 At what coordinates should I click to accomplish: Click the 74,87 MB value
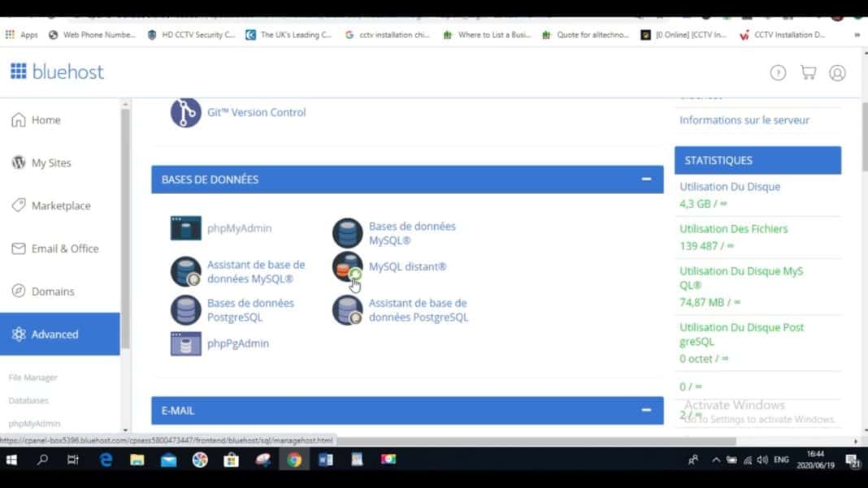coord(710,302)
